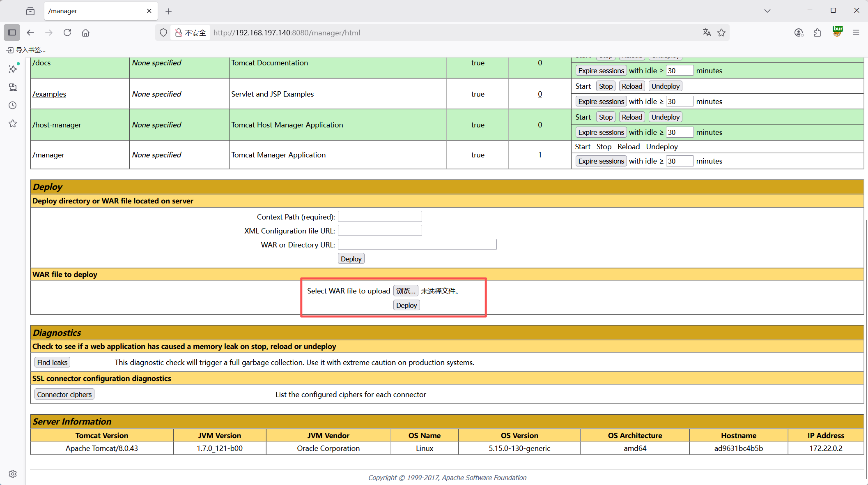This screenshot has width=868, height=485.
Task: Undeploy the /host-manager application
Action: coord(665,117)
